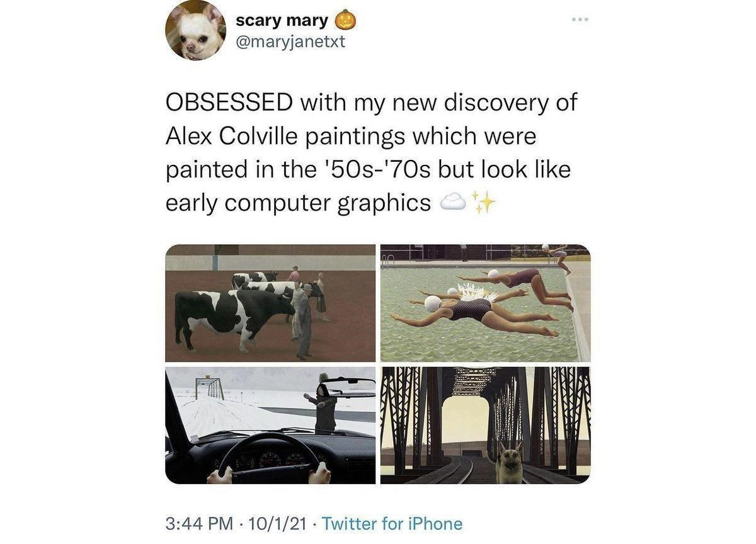Select the word OBSESSED in the tweet
The height and width of the screenshot is (544, 756).
229,101
